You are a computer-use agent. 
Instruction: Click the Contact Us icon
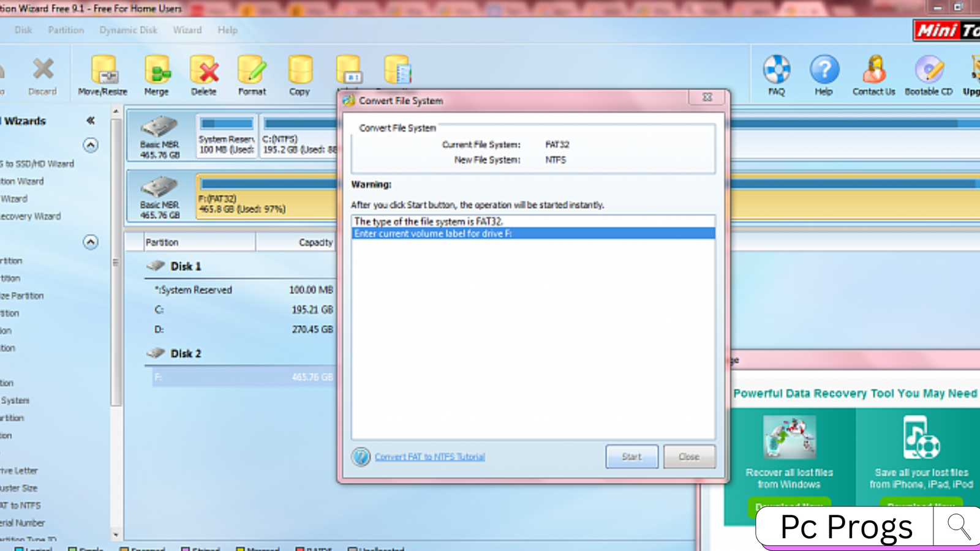pos(874,77)
